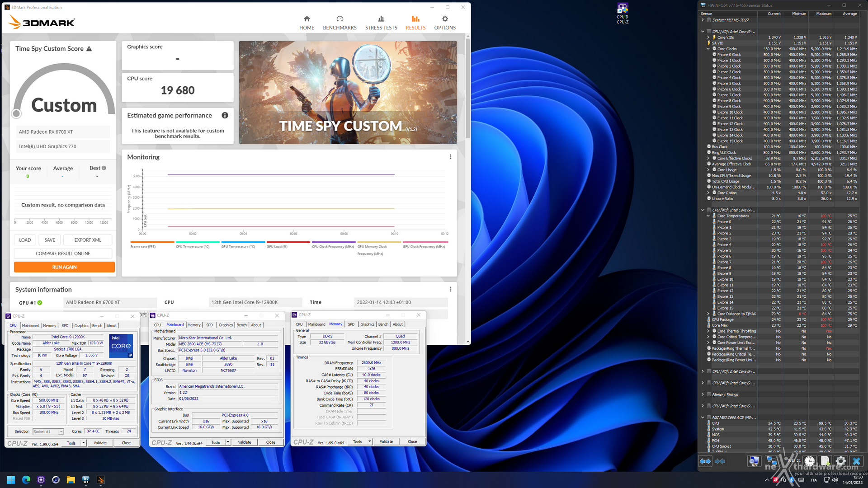The image size is (868, 488).
Task: Open CPU tab in right CPU-Z window
Action: pyautogui.click(x=299, y=324)
